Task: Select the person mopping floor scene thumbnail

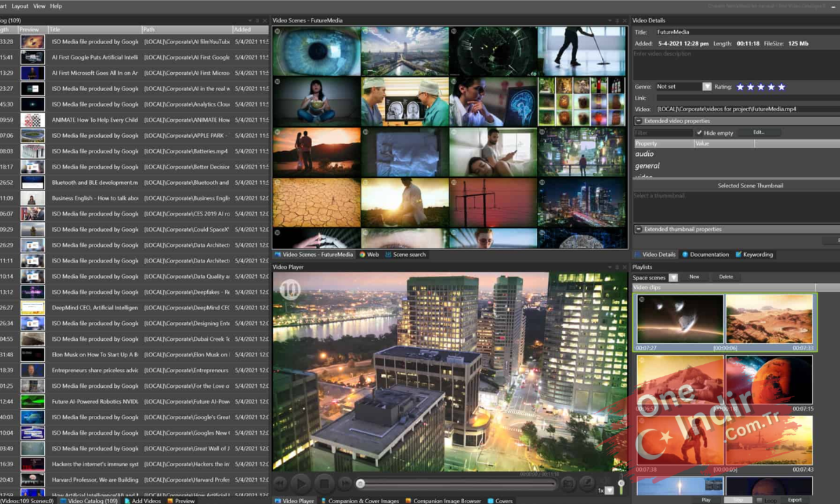Action: click(x=582, y=51)
